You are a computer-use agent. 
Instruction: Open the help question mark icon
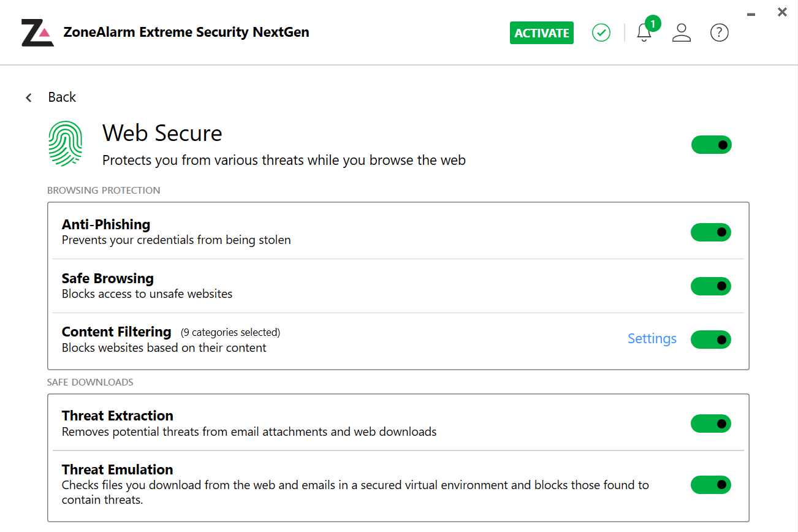pos(720,32)
